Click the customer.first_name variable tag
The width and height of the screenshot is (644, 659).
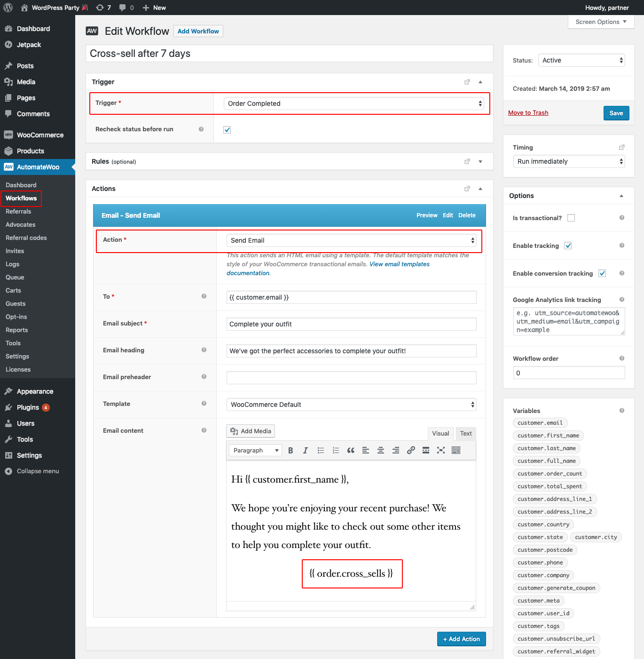[x=548, y=436]
